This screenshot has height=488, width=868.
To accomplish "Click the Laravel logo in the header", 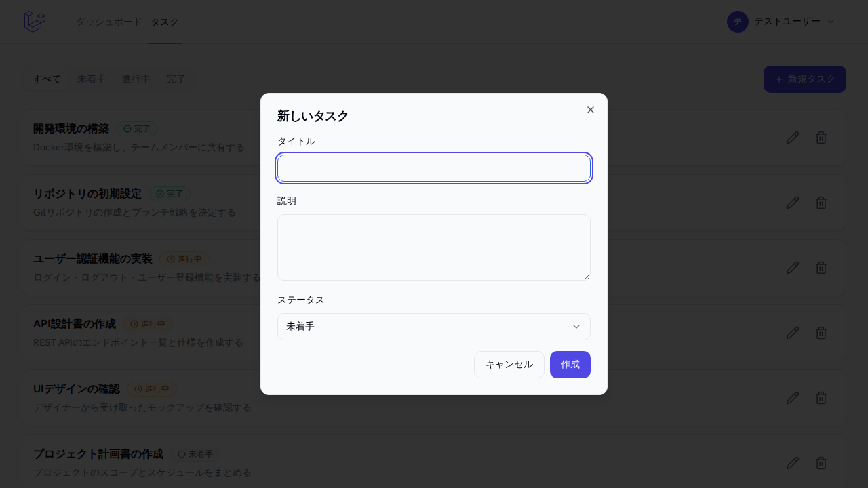I will 35,22.
